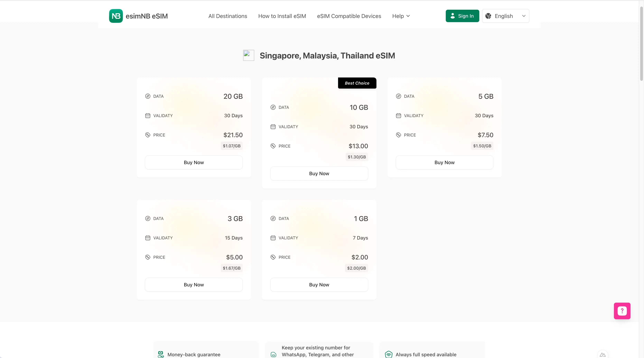Buy the 1 GB 7-day plan

click(319, 285)
